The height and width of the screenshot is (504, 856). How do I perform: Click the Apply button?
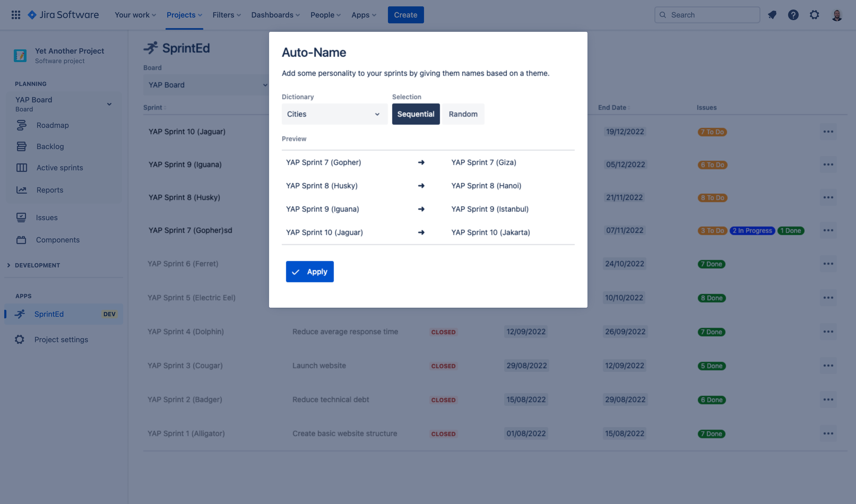point(309,272)
